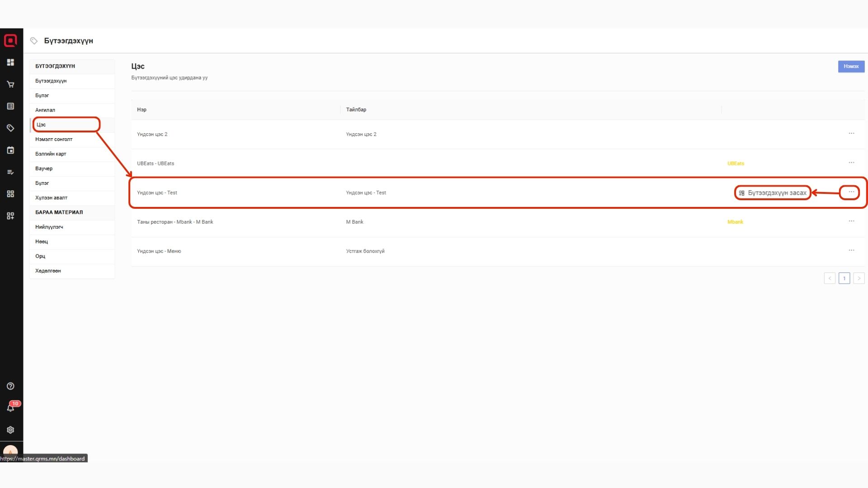Image resolution: width=868 pixels, height=488 pixels.
Task: Click page number 1 in pagination
Action: 844,278
